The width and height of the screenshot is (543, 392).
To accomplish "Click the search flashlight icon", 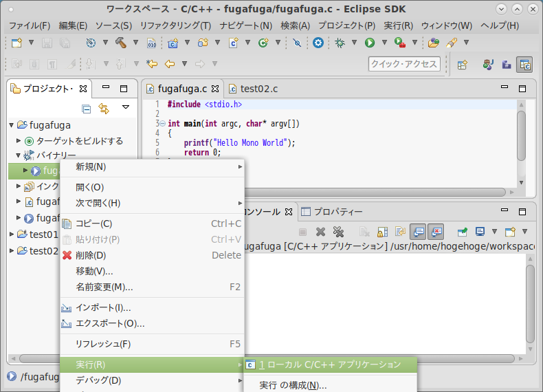I will (x=452, y=43).
